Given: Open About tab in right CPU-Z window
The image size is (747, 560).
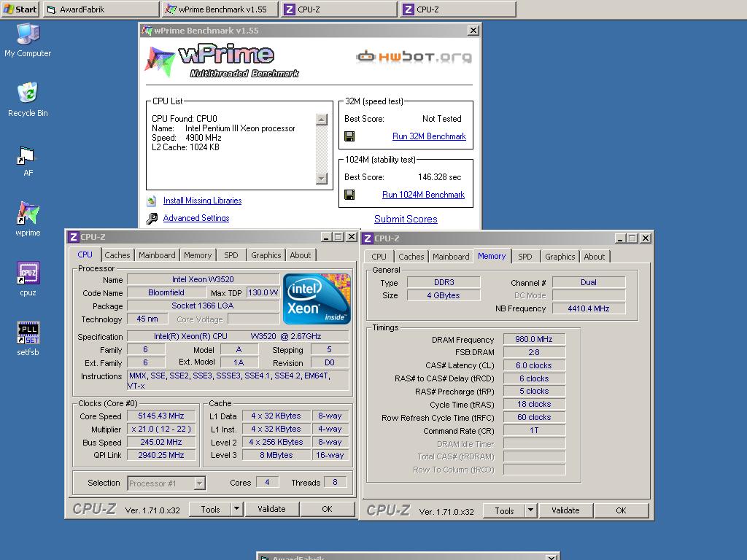Looking at the screenshot, I should 594,257.
